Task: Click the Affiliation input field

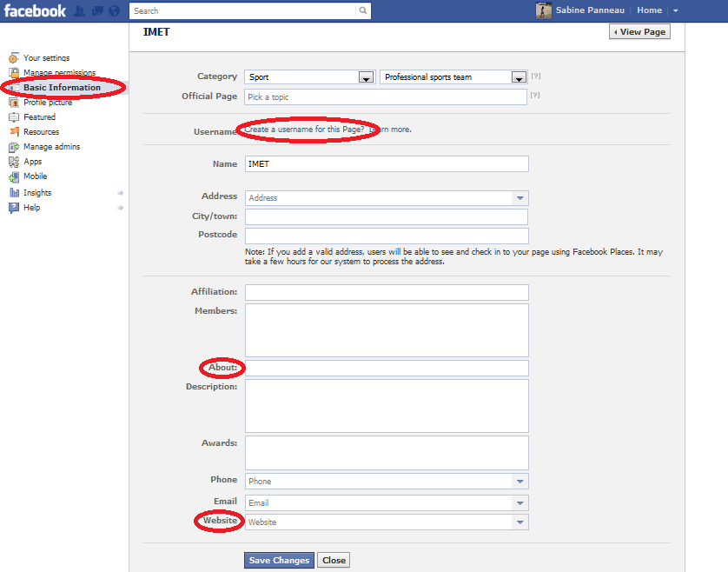Action: click(x=387, y=292)
